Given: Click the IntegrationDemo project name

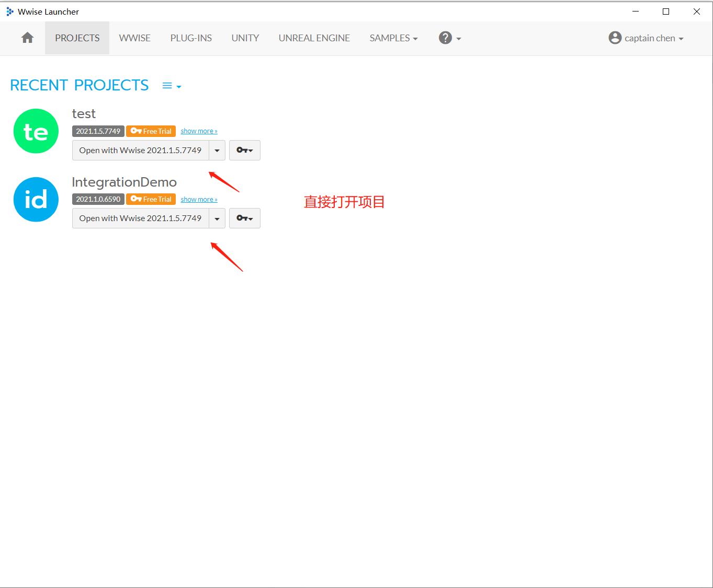Looking at the screenshot, I should pos(124,182).
